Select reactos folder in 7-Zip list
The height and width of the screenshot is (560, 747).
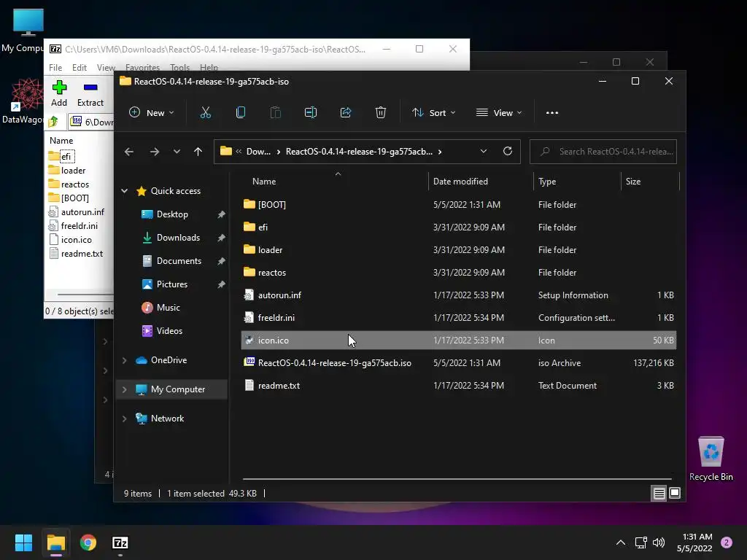[x=75, y=184]
